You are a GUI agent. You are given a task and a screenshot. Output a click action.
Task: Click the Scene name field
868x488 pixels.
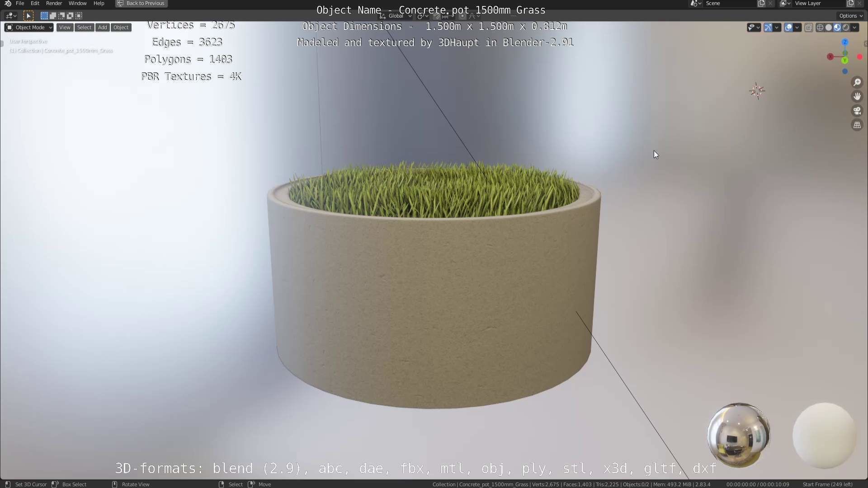pyautogui.click(x=730, y=3)
